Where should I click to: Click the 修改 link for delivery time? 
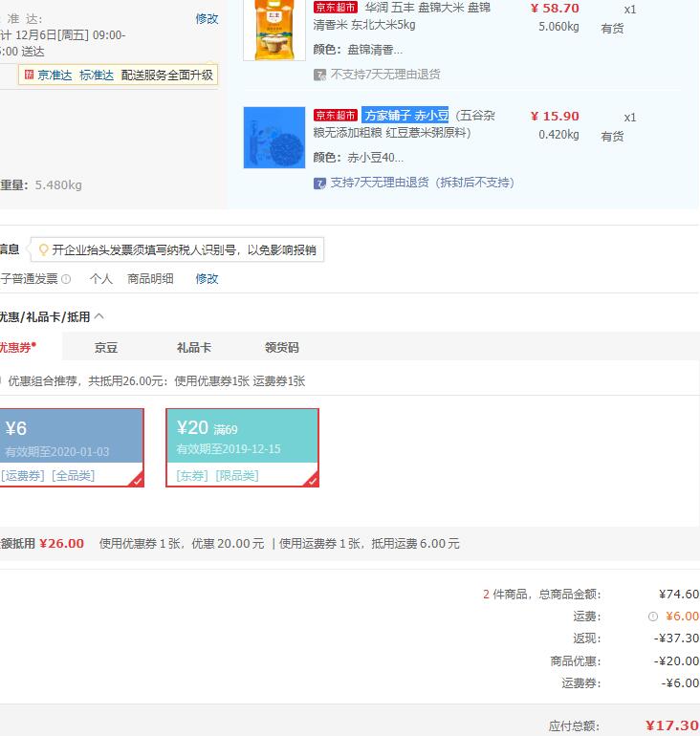[x=207, y=19]
